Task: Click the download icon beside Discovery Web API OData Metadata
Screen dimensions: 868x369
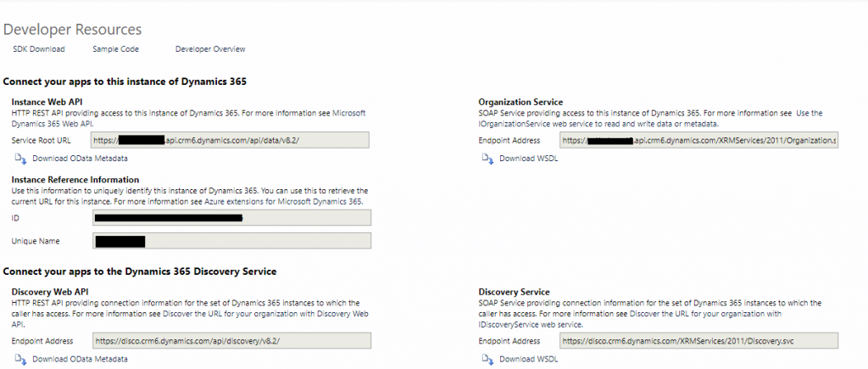Action: (21, 360)
